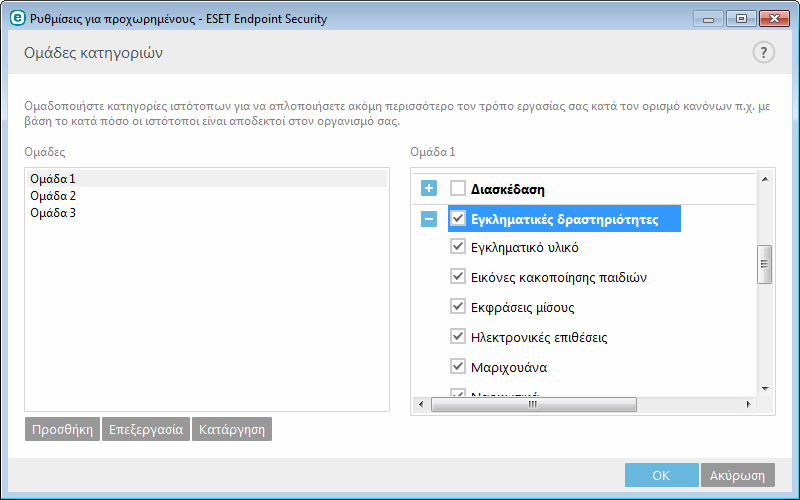Open the help question mark icon
Viewport: 800px width, 500px height.
763,53
